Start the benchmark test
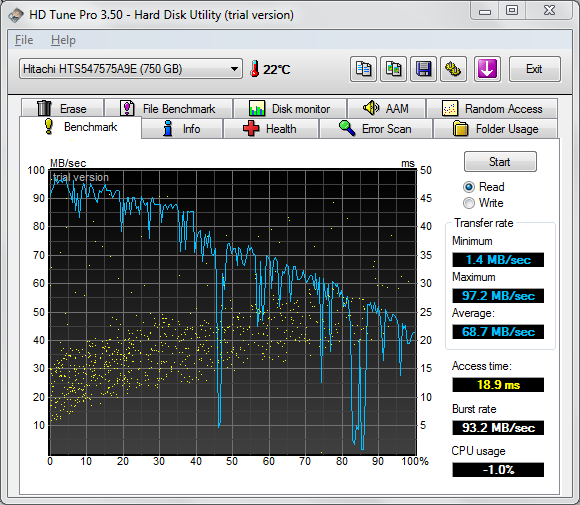The width and height of the screenshot is (580, 505). [500, 162]
